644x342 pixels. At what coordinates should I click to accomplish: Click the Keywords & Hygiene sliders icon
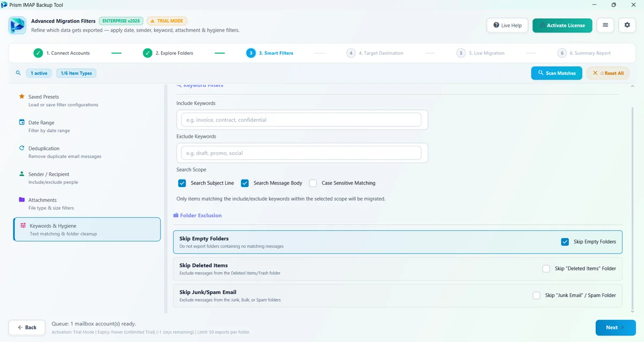(x=23, y=226)
